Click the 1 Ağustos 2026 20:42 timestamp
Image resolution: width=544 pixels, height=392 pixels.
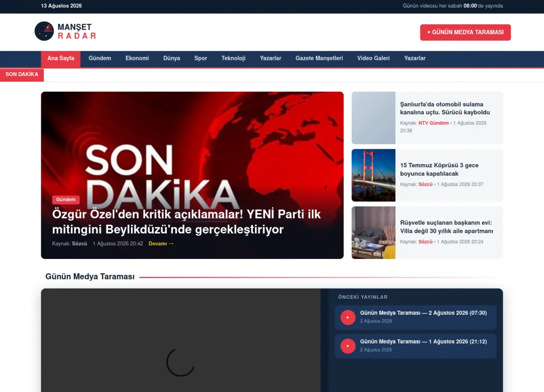[118, 243]
